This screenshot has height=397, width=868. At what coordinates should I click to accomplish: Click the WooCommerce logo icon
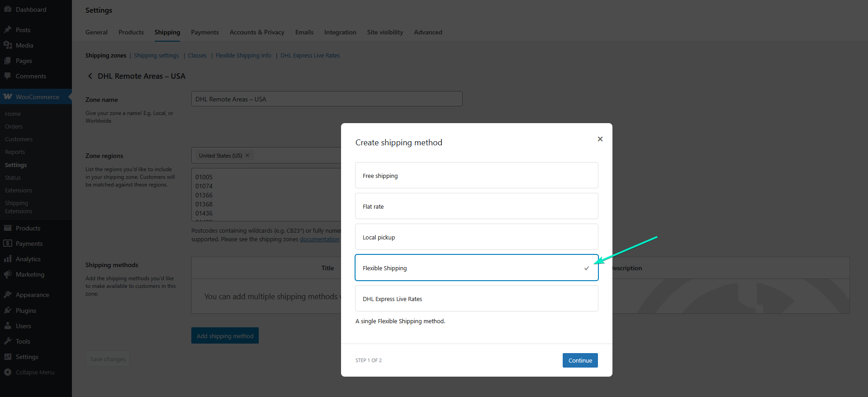click(x=8, y=97)
